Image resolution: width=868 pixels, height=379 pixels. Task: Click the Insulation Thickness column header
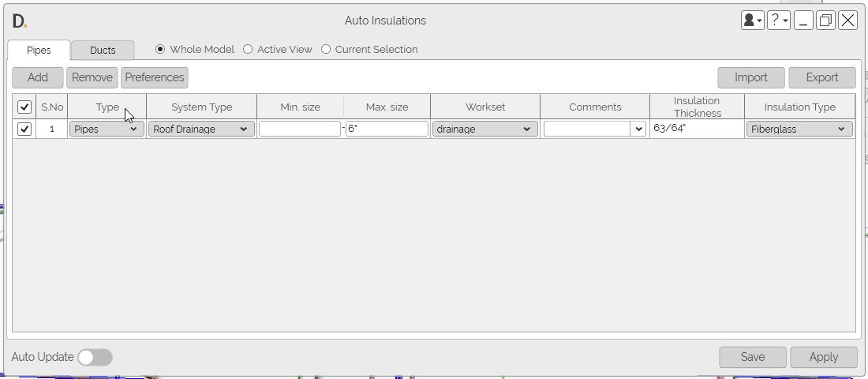[x=697, y=107]
